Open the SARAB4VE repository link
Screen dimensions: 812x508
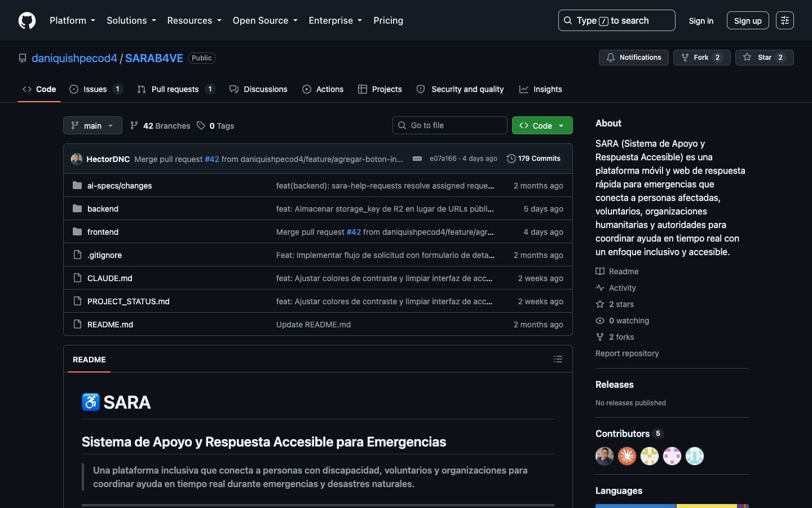[x=154, y=58]
